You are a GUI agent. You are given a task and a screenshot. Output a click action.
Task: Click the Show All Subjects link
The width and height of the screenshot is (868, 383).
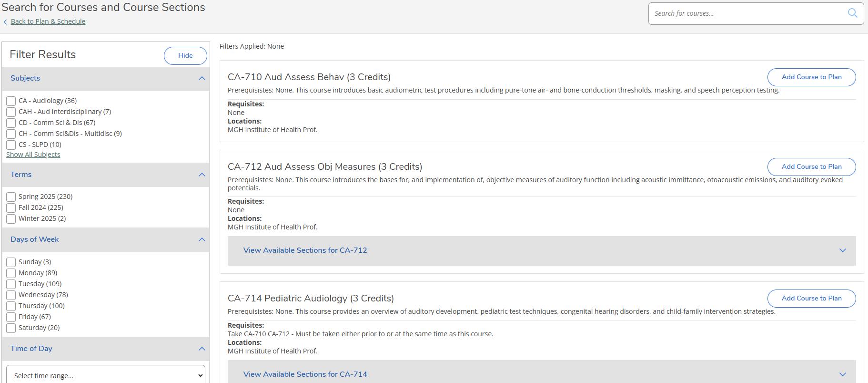tap(33, 155)
